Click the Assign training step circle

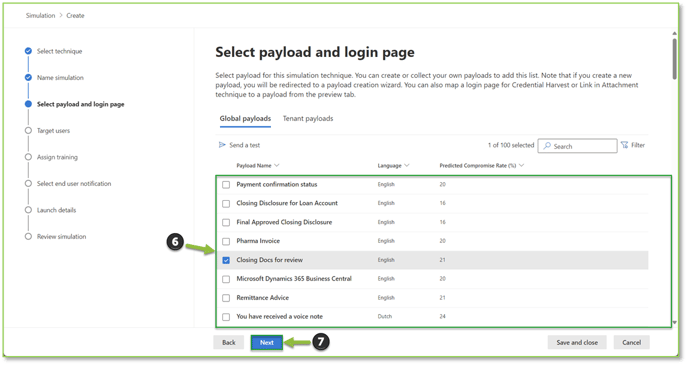28,157
